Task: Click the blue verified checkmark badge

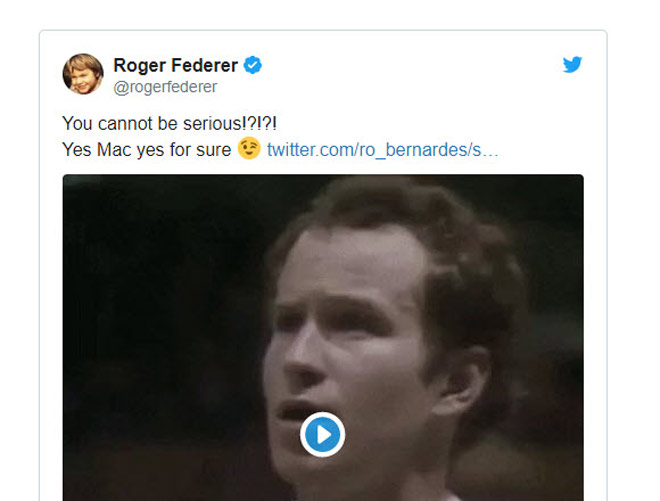Action: 253,65
